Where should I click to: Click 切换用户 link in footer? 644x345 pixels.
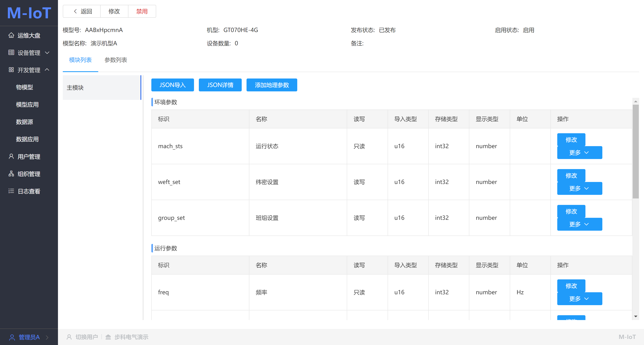tap(87, 337)
